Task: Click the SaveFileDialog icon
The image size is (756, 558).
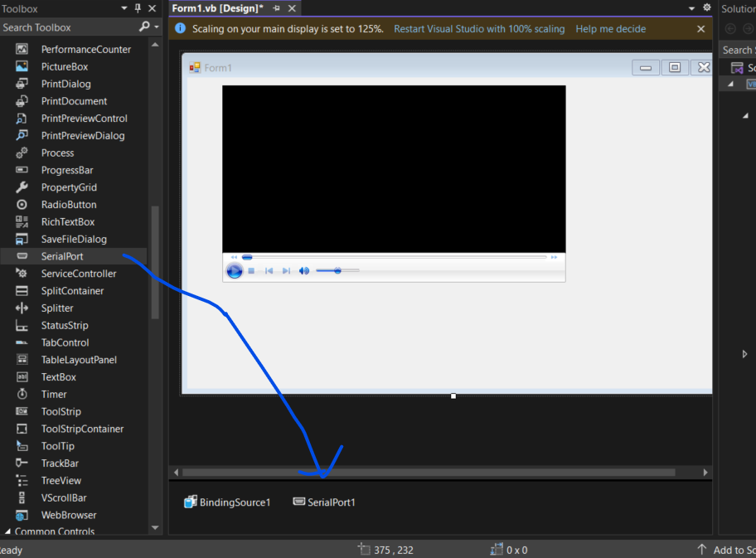Action: 22,239
